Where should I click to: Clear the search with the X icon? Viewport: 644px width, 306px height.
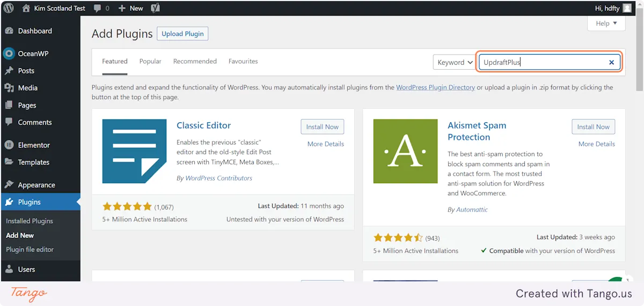(x=611, y=62)
